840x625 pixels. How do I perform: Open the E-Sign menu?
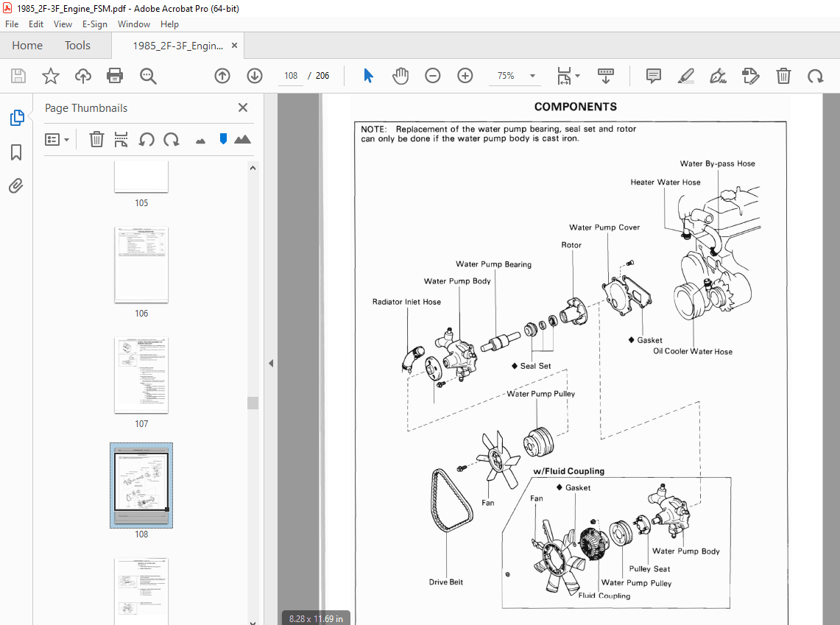pyautogui.click(x=95, y=24)
